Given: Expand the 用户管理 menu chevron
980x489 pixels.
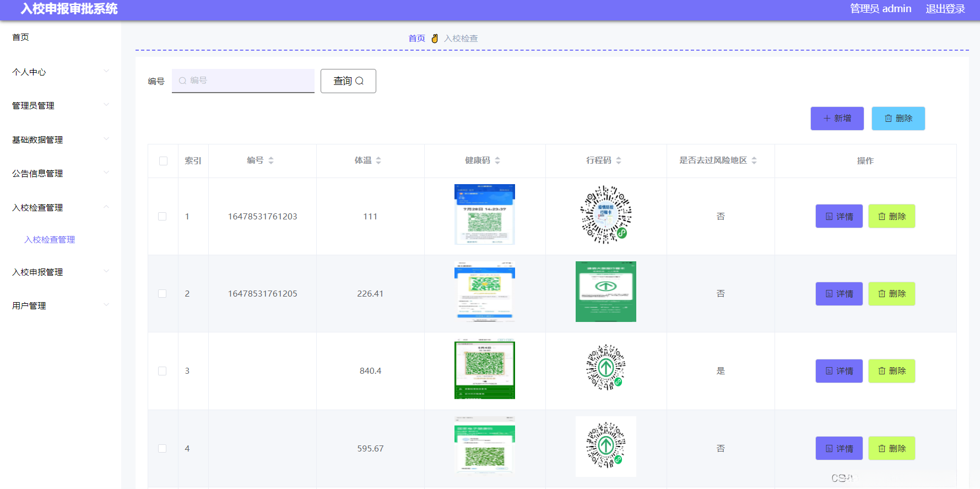Looking at the screenshot, I should tap(106, 305).
